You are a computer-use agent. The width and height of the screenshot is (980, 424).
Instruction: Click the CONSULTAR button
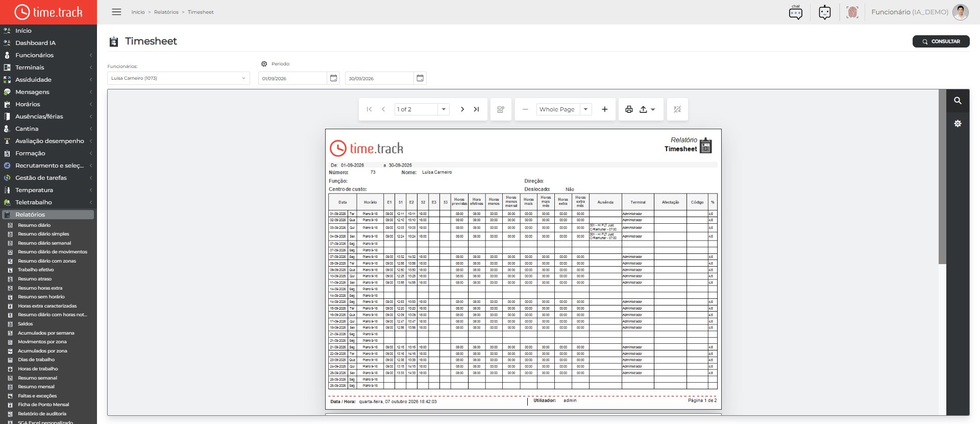click(x=941, y=41)
